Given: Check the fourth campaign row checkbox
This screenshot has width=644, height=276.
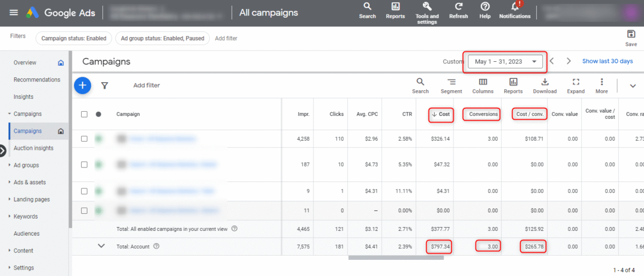Looking at the screenshot, I should pos(84,210).
